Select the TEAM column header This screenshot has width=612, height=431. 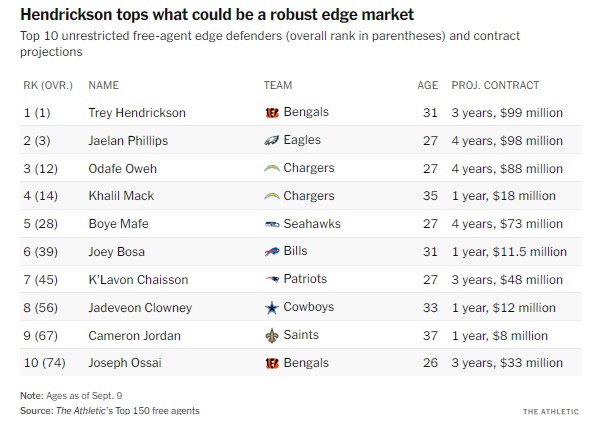point(277,85)
